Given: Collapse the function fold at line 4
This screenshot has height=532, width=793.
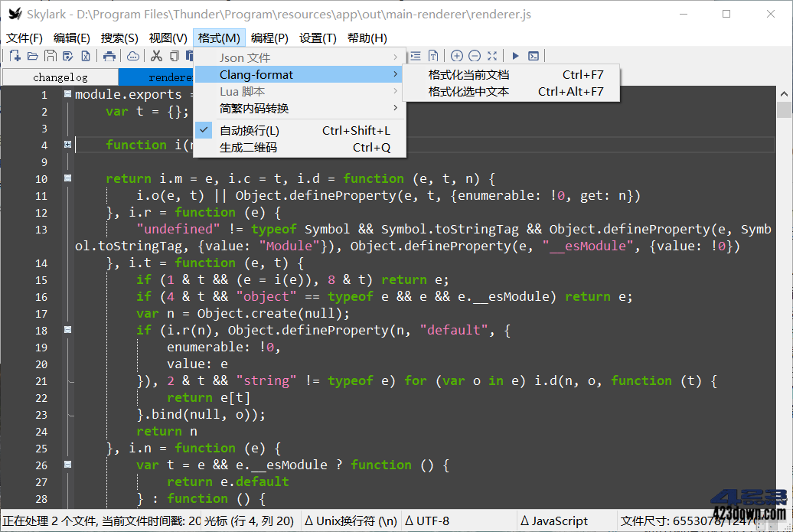Looking at the screenshot, I should click(x=67, y=144).
